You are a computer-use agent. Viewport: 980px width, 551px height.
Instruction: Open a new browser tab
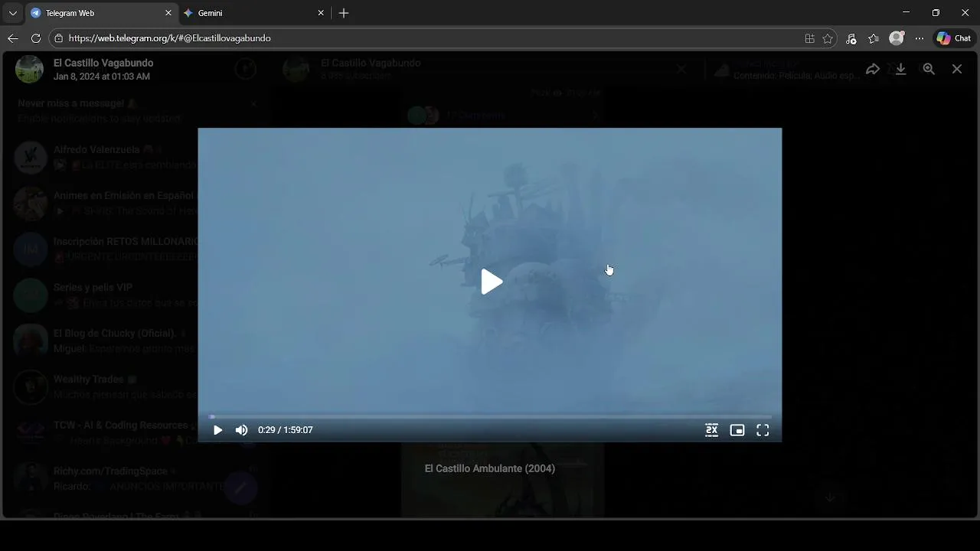pyautogui.click(x=344, y=13)
